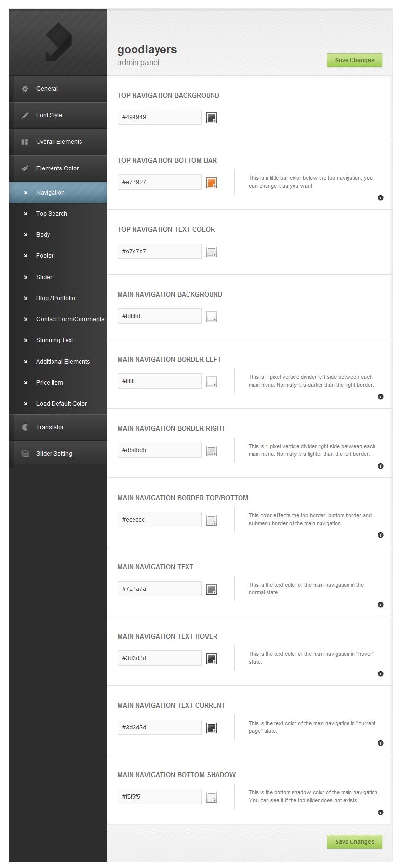Select the Price Item submenu item
This screenshot has height=868, width=401.
58,383
